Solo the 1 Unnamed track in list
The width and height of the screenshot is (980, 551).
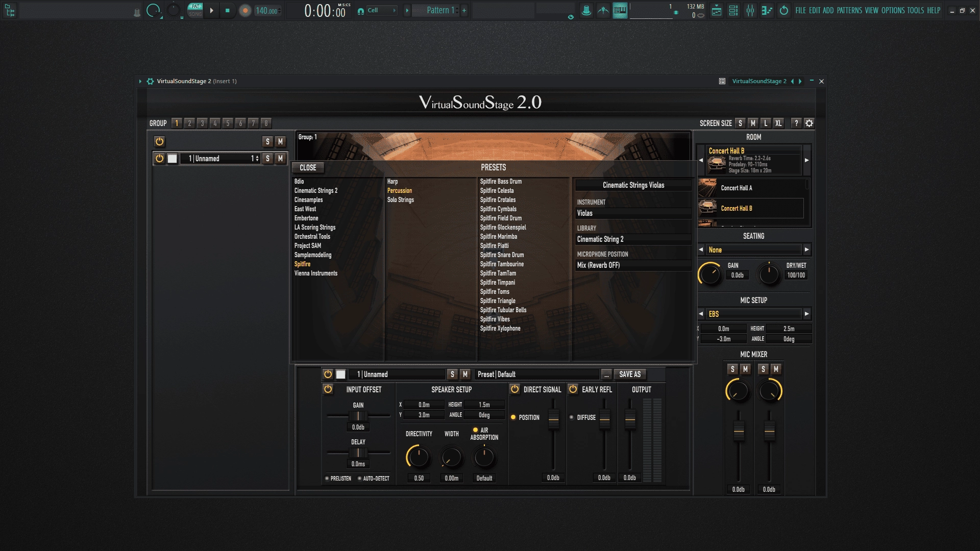[267, 159]
